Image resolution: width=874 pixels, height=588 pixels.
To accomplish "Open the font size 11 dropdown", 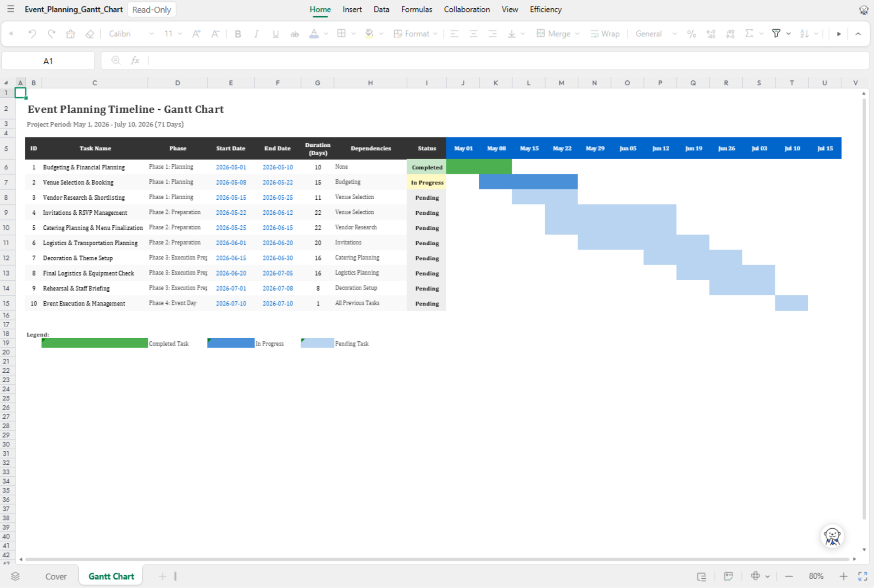I will coord(173,34).
